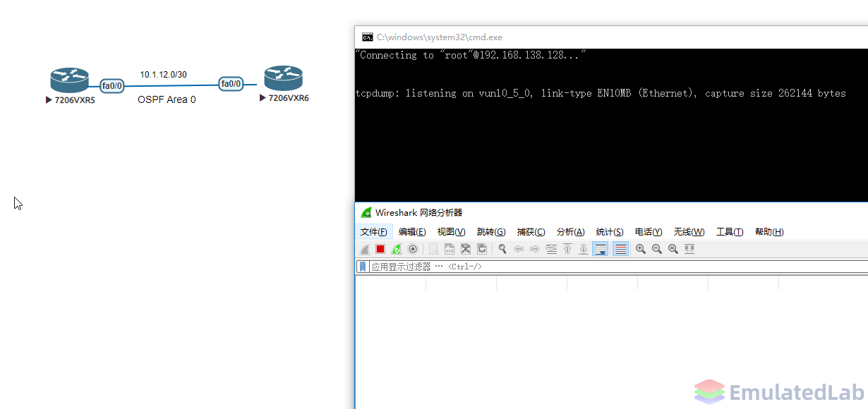Click the OSPF Area 0 label
Image resolution: width=868 pixels, height=409 pixels.
point(167,100)
